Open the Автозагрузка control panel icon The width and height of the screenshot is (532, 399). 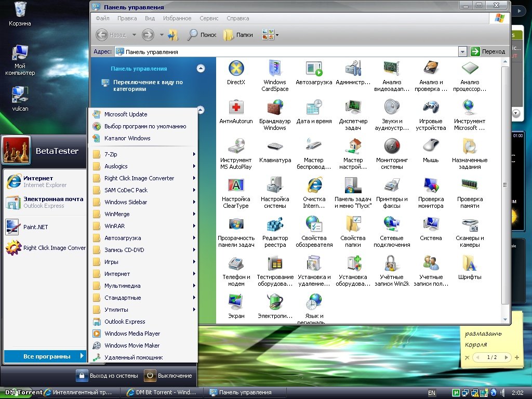tap(314, 72)
